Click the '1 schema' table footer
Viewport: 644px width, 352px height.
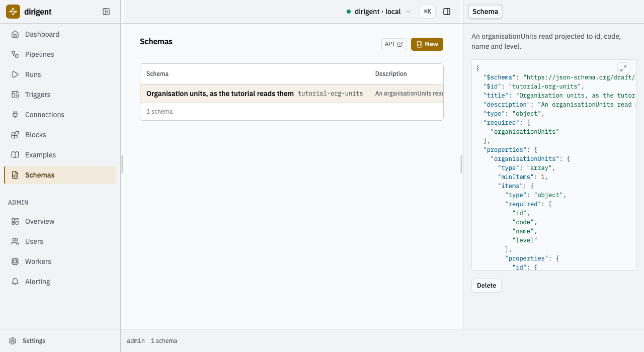pos(159,112)
